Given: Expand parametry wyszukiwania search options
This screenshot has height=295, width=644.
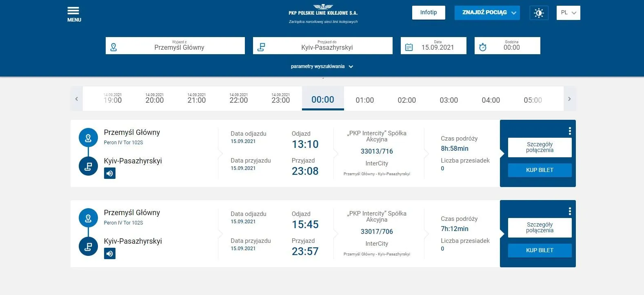Looking at the screenshot, I should click(x=322, y=66).
